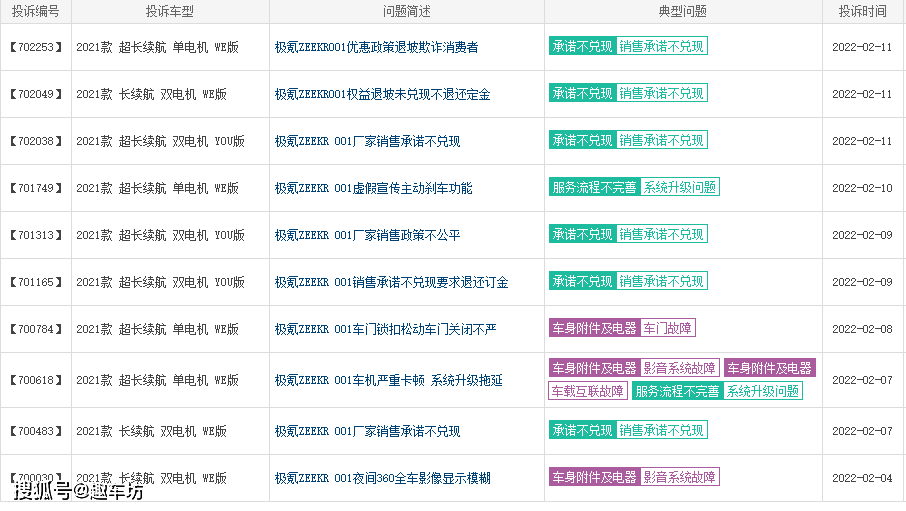
Task: Open complaint link 权益退坡未兑现不退还定金
Action: tap(383, 94)
